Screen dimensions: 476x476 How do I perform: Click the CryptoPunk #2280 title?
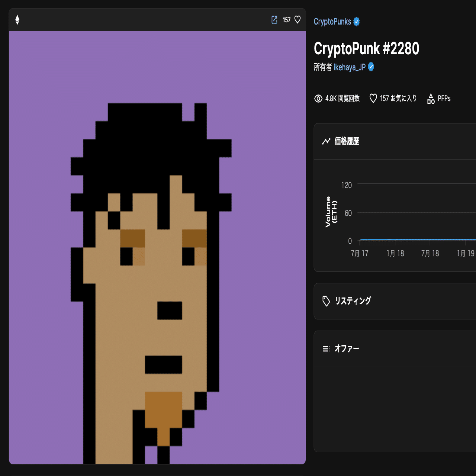tap(366, 49)
